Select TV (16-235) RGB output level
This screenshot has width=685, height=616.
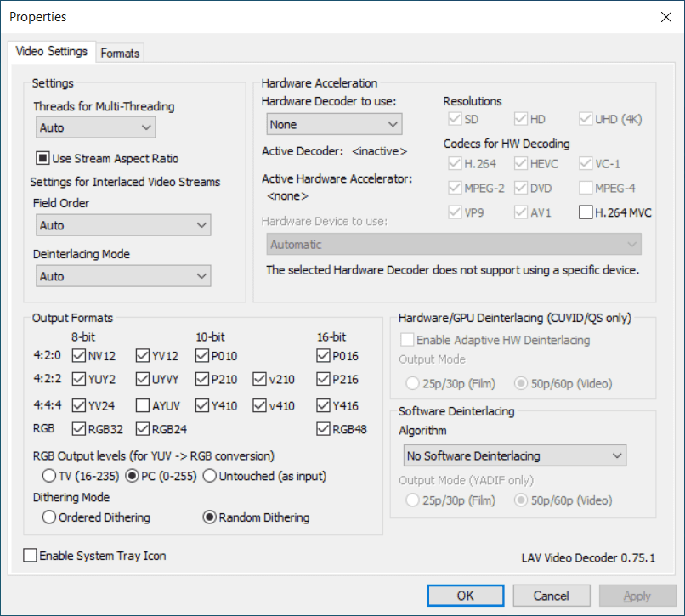[49, 476]
